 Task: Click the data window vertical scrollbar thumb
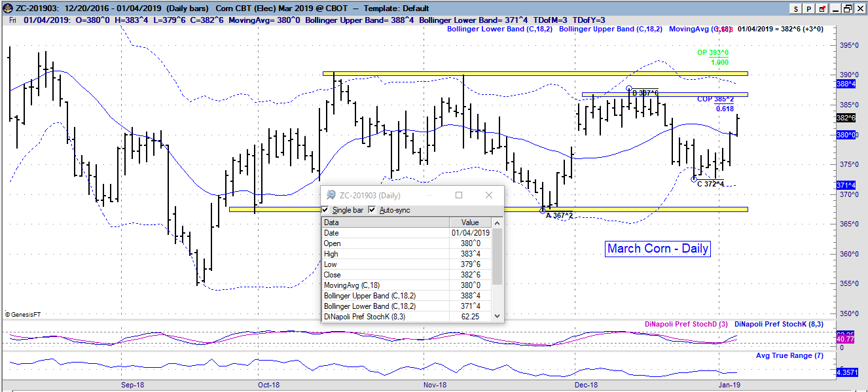coord(497,257)
